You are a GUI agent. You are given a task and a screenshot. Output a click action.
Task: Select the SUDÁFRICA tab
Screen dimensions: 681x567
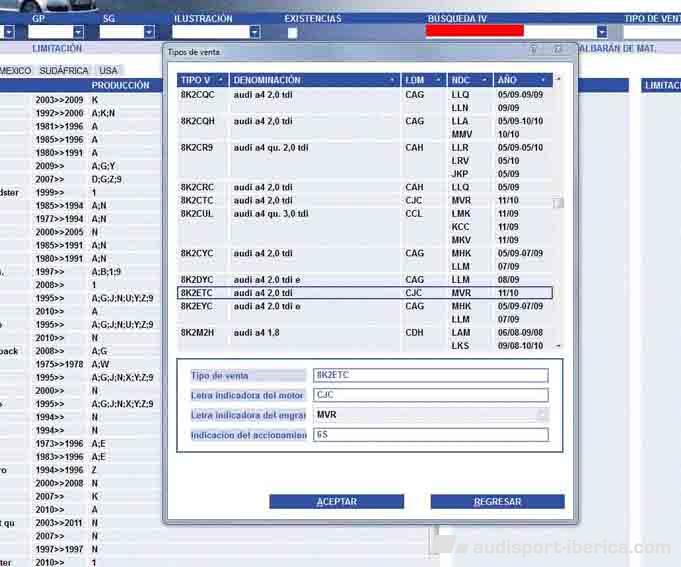[x=64, y=70]
